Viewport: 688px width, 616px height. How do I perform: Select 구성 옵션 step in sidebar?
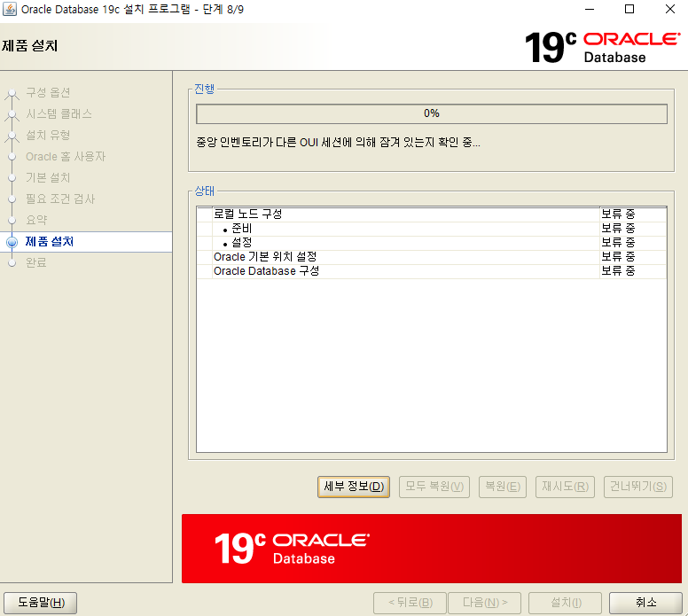(48, 92)
